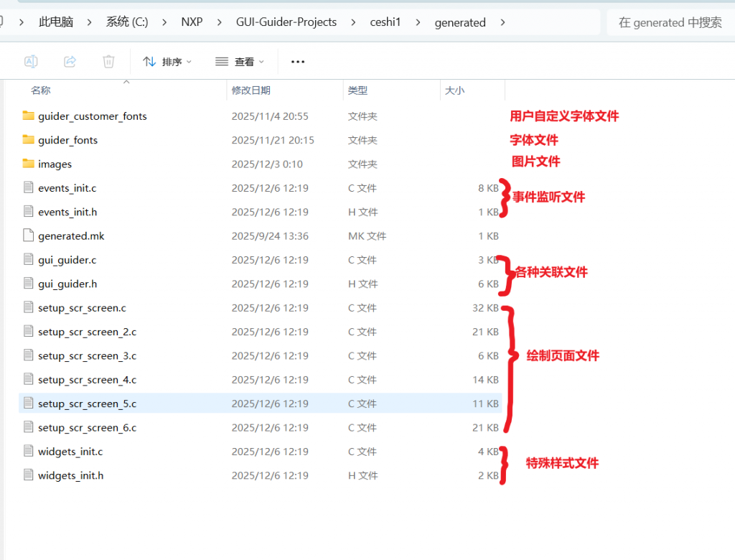
Task: Select the setup_scr_screen_5.c file
Action: click(87, 403)
